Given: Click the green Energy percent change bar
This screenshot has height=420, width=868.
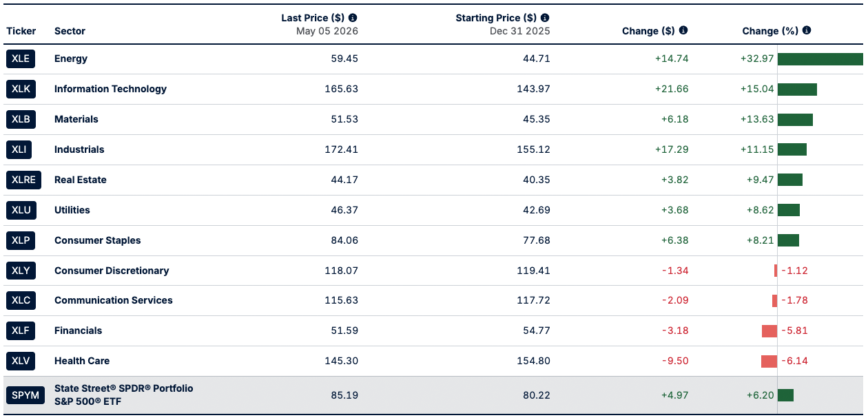Looking at the screenshot, I should pos(820,59).
